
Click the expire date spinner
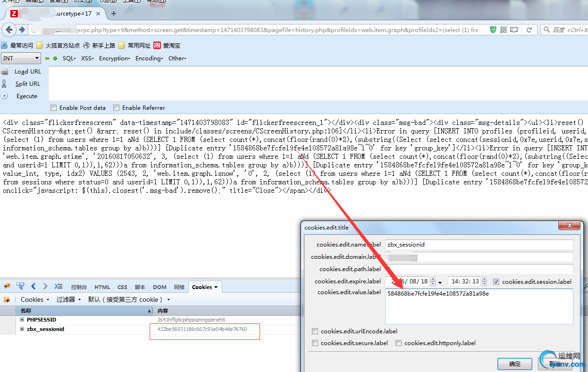432,281
